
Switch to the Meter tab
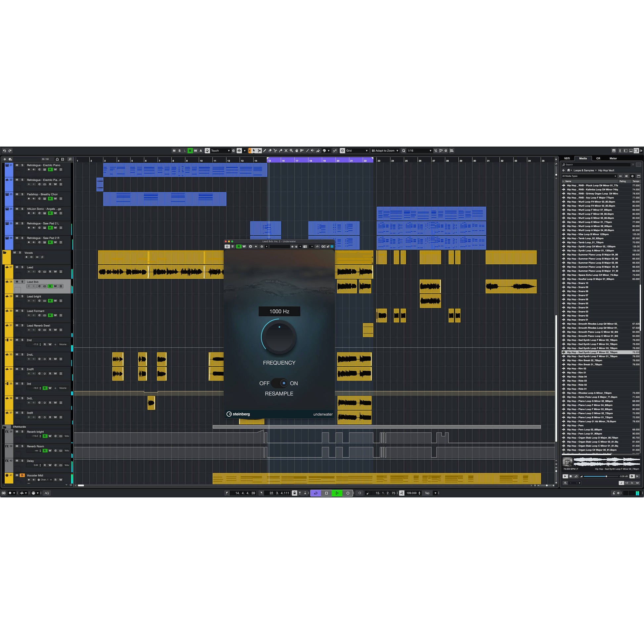[613, 158]
